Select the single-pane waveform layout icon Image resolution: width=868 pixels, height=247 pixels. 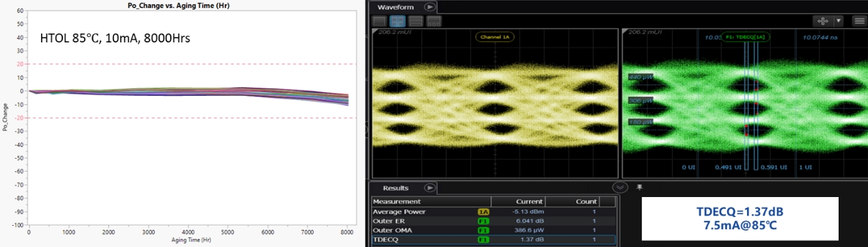click(x=379, y=21)
